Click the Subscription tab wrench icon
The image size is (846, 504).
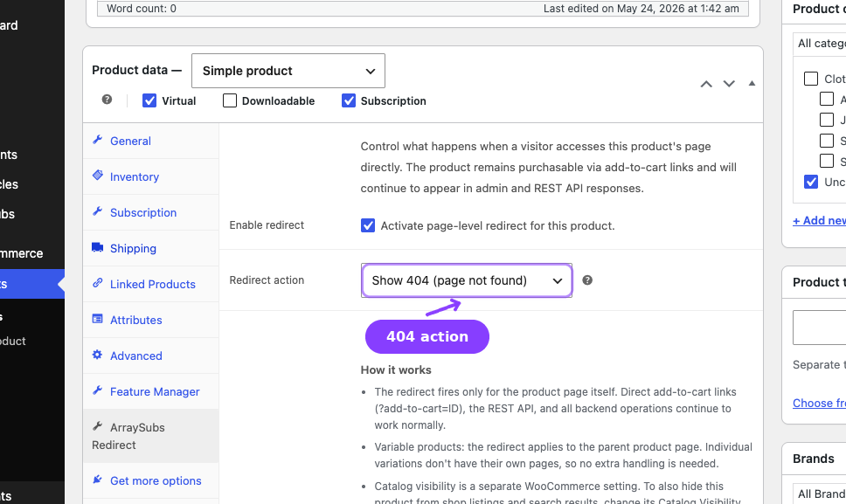[x=98, y=211]
